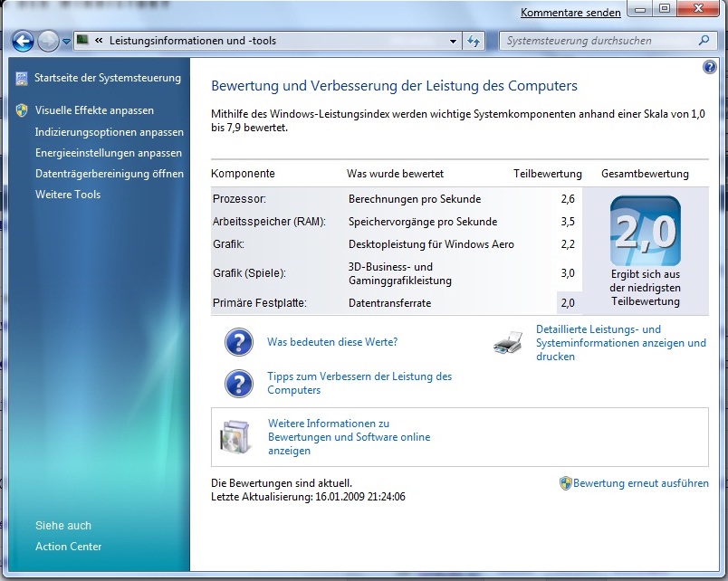This screenshot has width=728, height=581.
Task: Open Weitere Tools
Action: click(x=68, y=195)
